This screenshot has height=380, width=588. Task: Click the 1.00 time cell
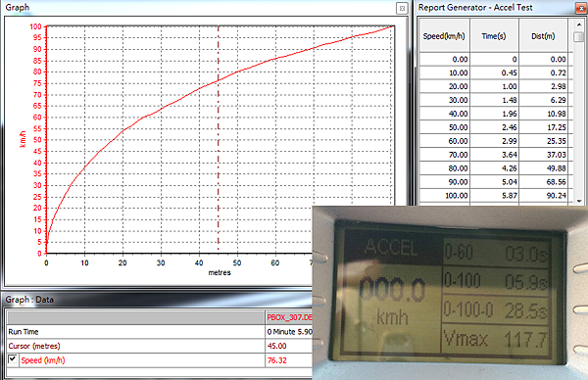pyautogui.click(x=494, y=86)
